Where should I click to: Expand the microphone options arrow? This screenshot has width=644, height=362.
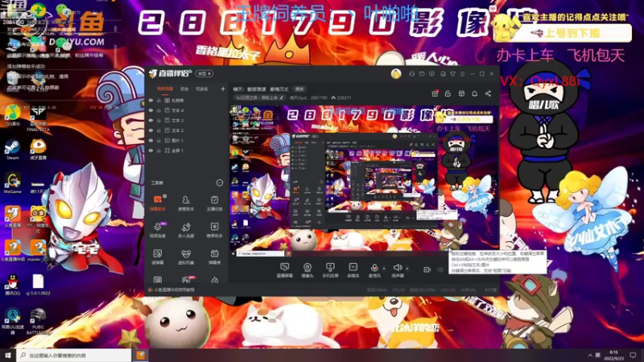point(384,269)
